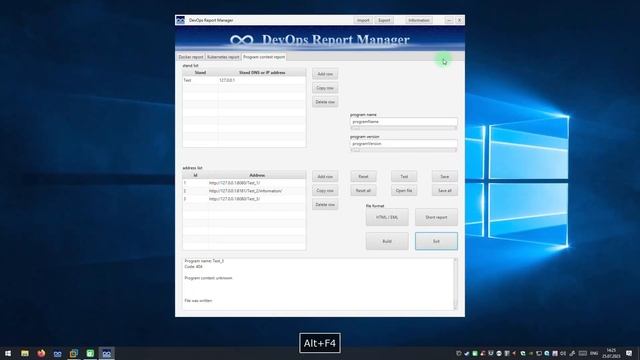
Task: Click the 'File was written' log line
Action: click(198, 300)
